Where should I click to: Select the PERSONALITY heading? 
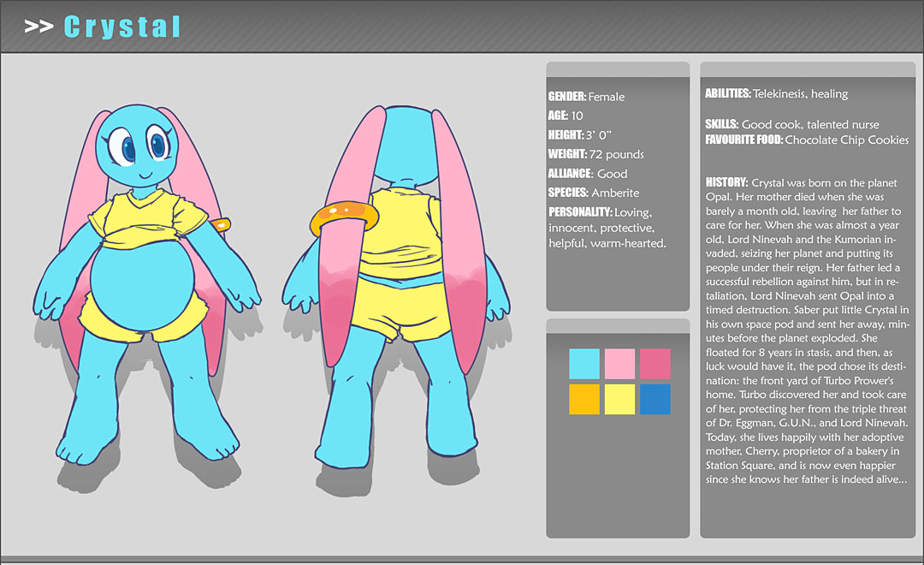(581, 212)
